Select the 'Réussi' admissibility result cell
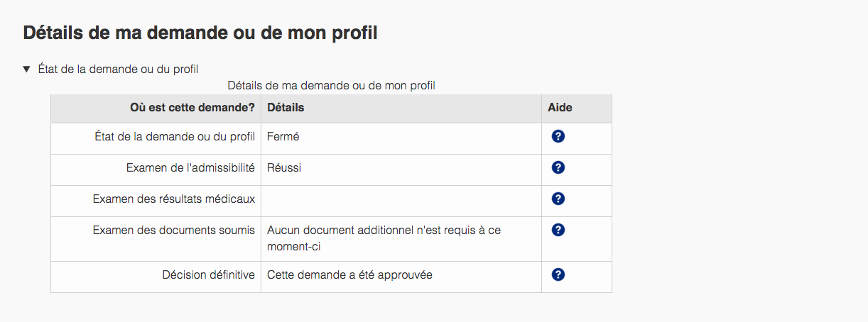 click(x=284, y=168)
